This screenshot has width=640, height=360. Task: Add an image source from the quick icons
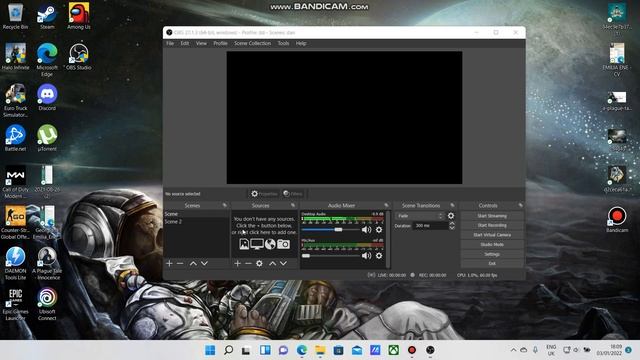[244, 244]
